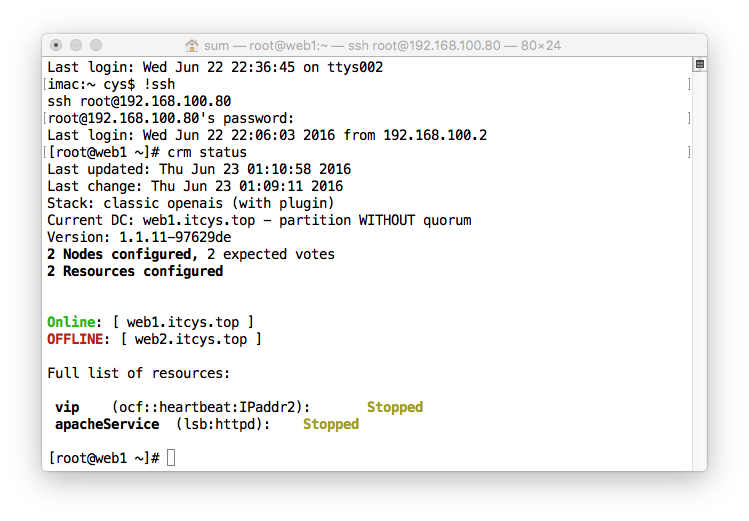Click the Stopped status beside apacheService
Viewport: 749px width, 521px height.
(331, 424)
